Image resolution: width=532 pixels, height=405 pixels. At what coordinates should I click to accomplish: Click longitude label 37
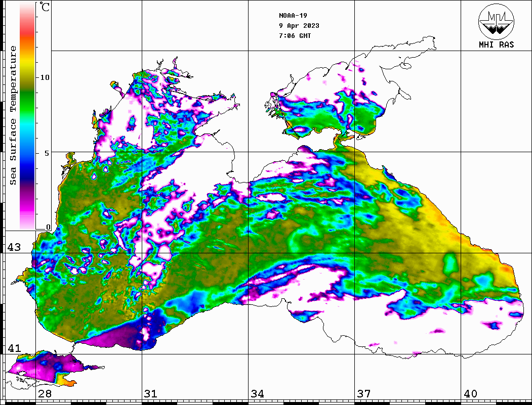(364, 394)
